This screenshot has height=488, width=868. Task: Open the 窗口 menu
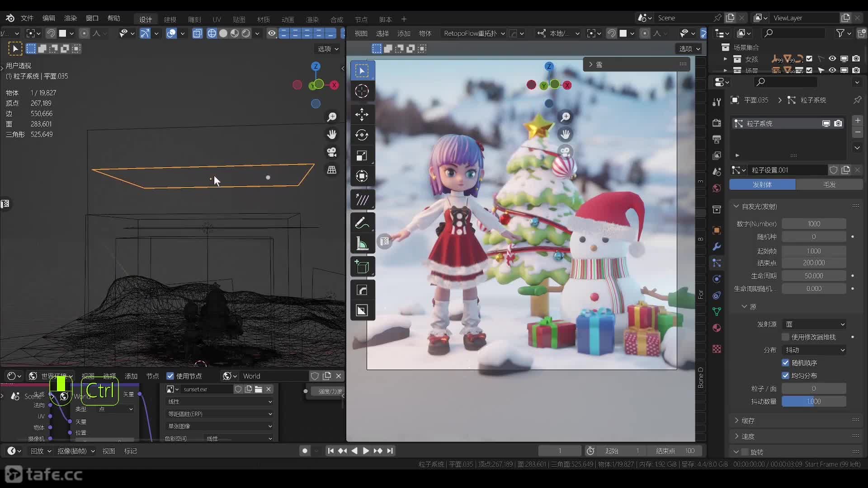tap(92, 18)
